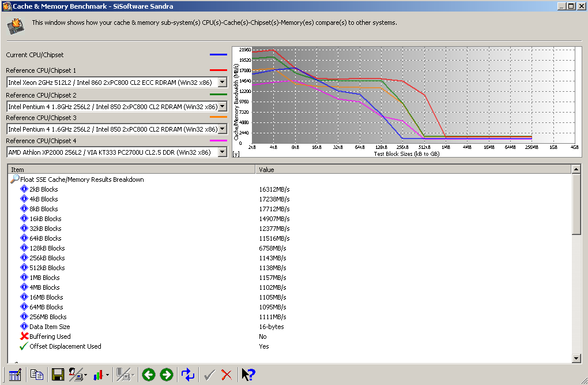Click the red X Cancel icon
Viewport: 588px width, 385px height.
click(x=227, y=375)
